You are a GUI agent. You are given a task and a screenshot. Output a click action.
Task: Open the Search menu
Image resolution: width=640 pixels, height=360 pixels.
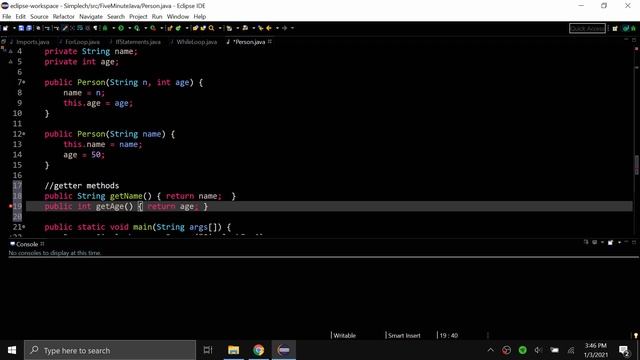[x=116, y=17]
